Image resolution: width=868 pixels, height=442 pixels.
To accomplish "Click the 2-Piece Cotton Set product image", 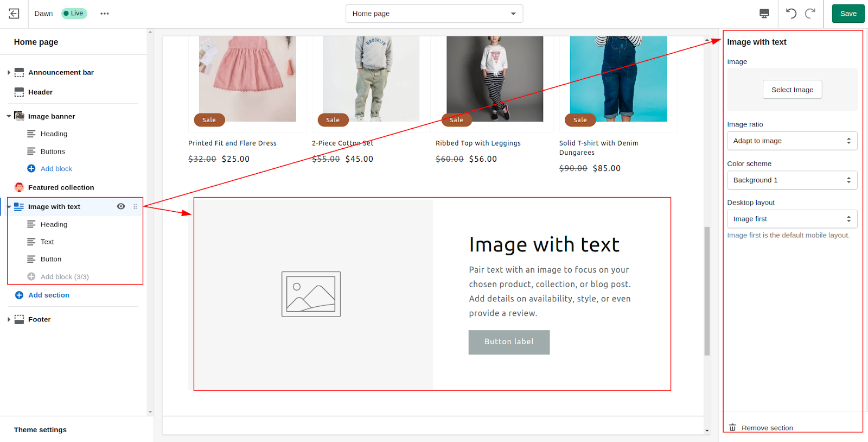I will pyautogui.click(x=371, y=79).
